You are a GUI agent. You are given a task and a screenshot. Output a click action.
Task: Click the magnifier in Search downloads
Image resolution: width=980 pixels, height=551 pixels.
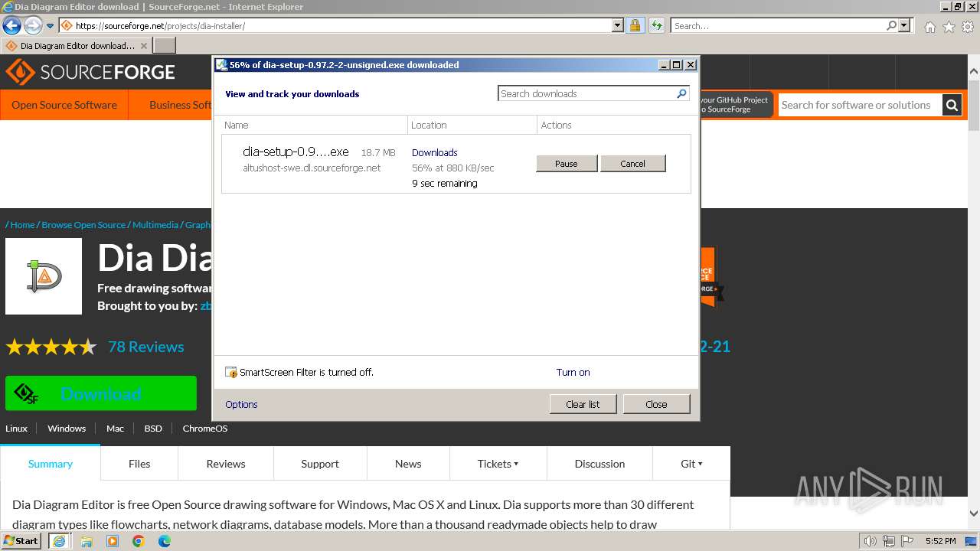pyautogui.click(x=681, y=93)
